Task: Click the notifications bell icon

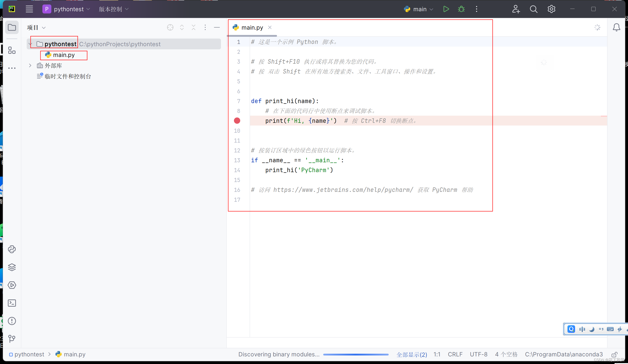Action: 616,27
